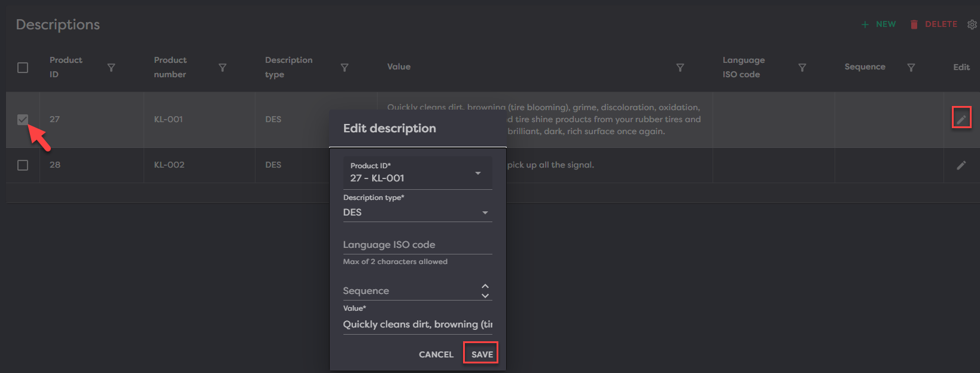This screenshot has height=373, width=980.
Task: Click the NEW button to add description
Action: pos(878,25)
